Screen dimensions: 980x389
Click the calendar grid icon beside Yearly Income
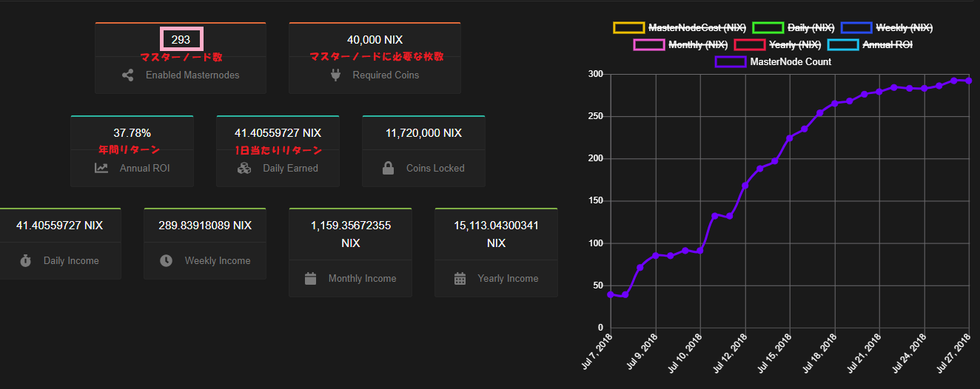coord(460,278)
